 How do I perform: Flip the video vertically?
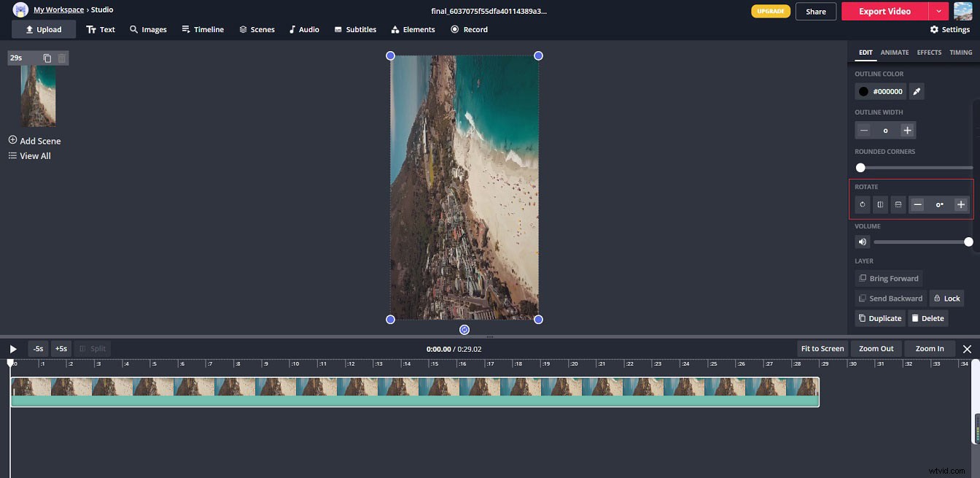[898, 204]
